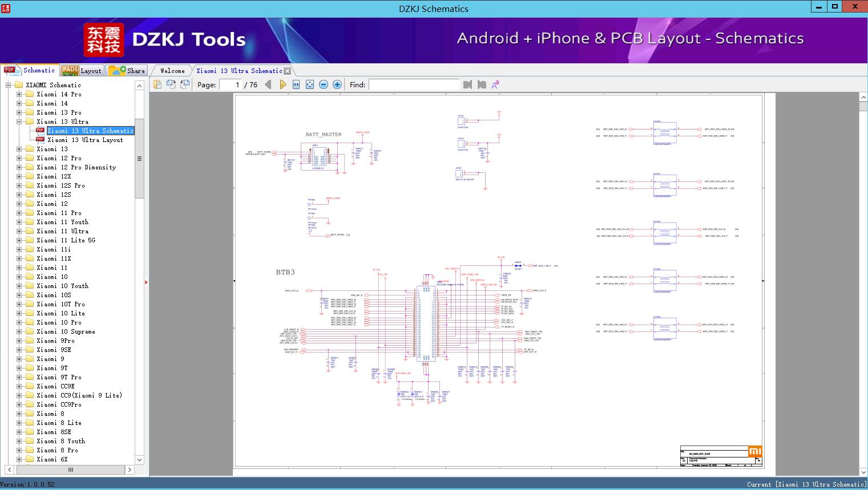Viewport: 868px width, 490px height.
Task: Select Xiaomi 13 Ultra Schematic in tree
Action: pyautogui.click(x=90, y=131)
